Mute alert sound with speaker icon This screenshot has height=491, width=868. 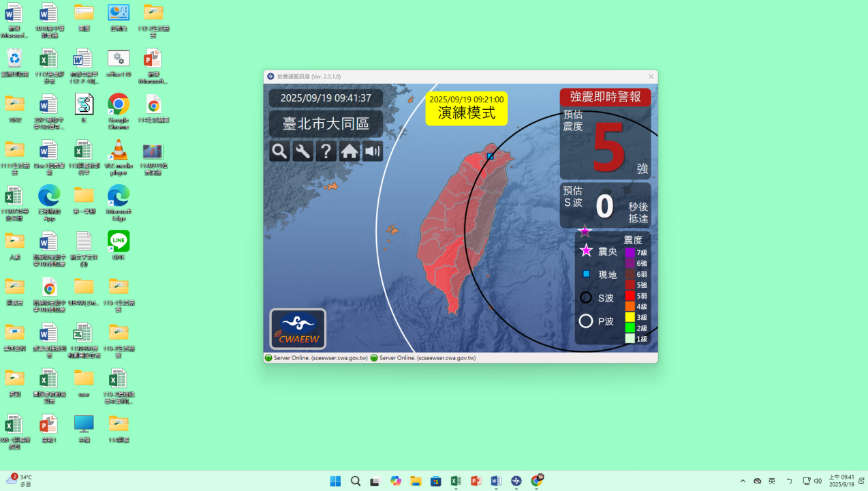pos(373,151)
